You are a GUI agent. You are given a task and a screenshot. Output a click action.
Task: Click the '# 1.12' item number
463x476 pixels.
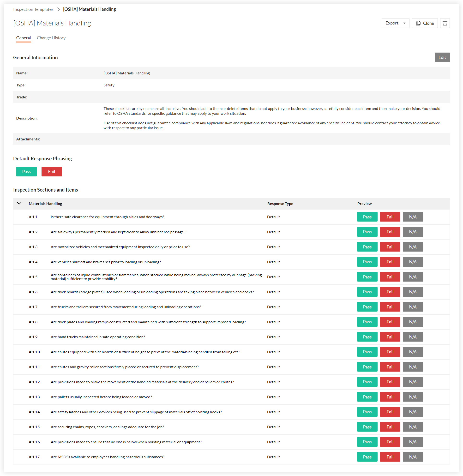pos(34,382)
